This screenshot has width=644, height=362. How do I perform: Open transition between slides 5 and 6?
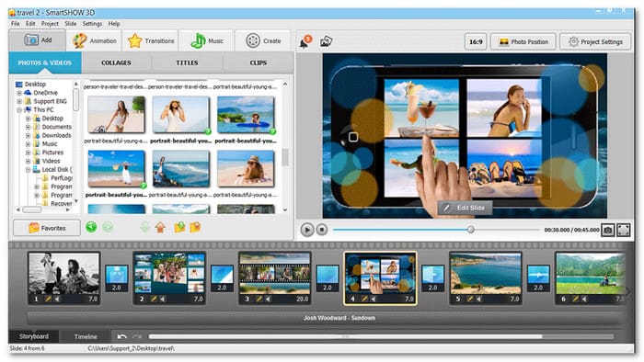tap(538, 278)
